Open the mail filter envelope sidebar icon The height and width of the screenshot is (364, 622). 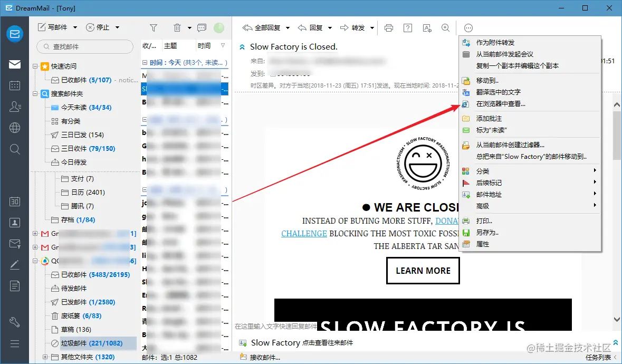(15, 244)
